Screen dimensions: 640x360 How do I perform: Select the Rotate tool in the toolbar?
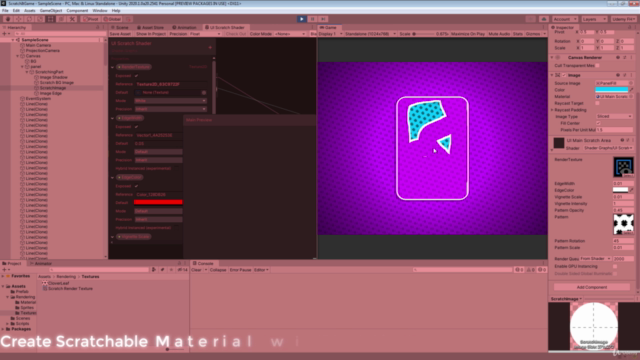29,19
